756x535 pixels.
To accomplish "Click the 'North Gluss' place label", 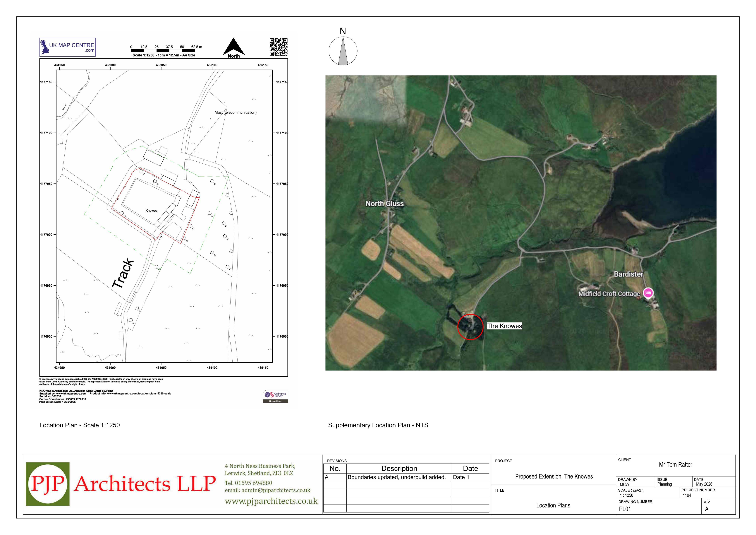I will click(385, 204).
